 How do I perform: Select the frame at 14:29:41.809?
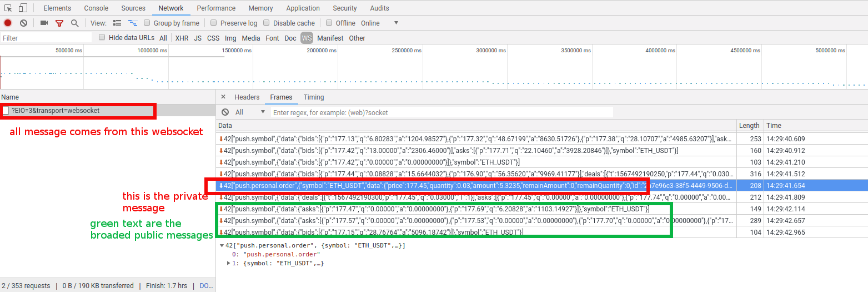tap(541, 197)
